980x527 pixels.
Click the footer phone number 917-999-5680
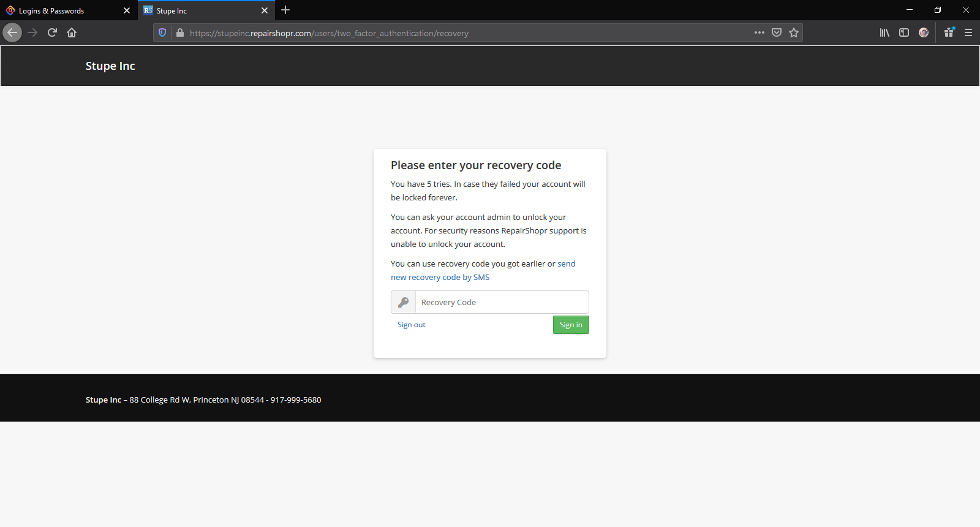coord(296,400)
